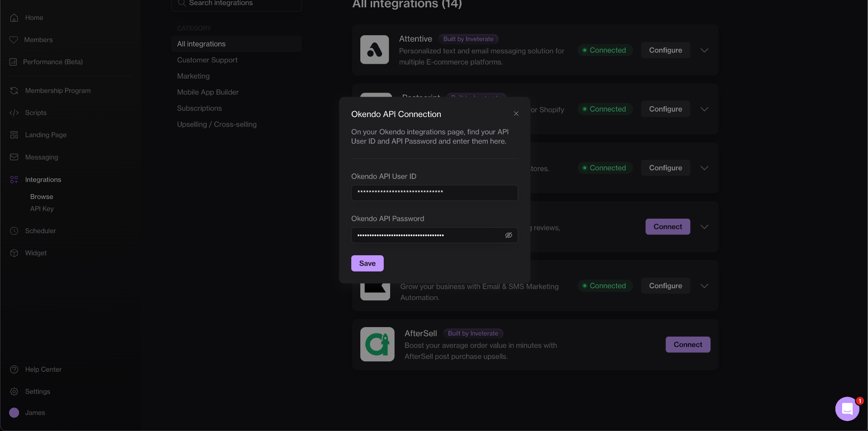Click the Settings gear icon
The height and width of the screenshot is (431, 868).
[x=14, y=392]
